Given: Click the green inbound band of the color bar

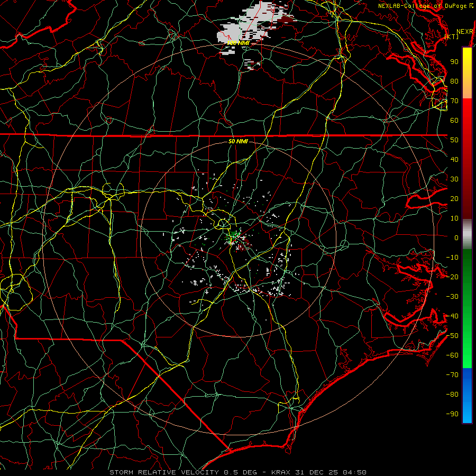Looking at the screenshot, I should click(467, 308).
